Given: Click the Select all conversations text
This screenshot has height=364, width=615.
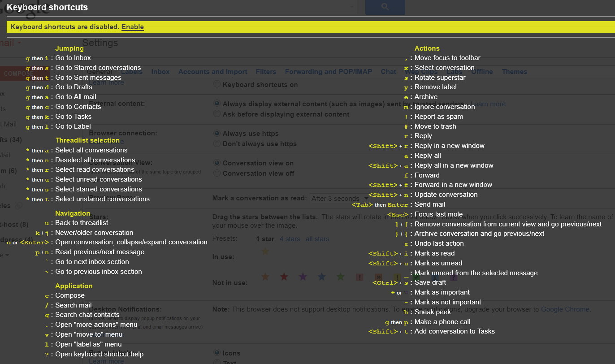Looking at the screenshot, I should click(x=91, y=150).
